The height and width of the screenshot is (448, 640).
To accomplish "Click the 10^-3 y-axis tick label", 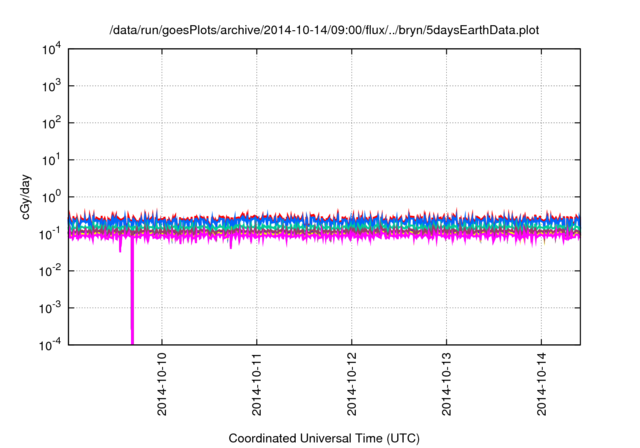I will tap(50, 307).
